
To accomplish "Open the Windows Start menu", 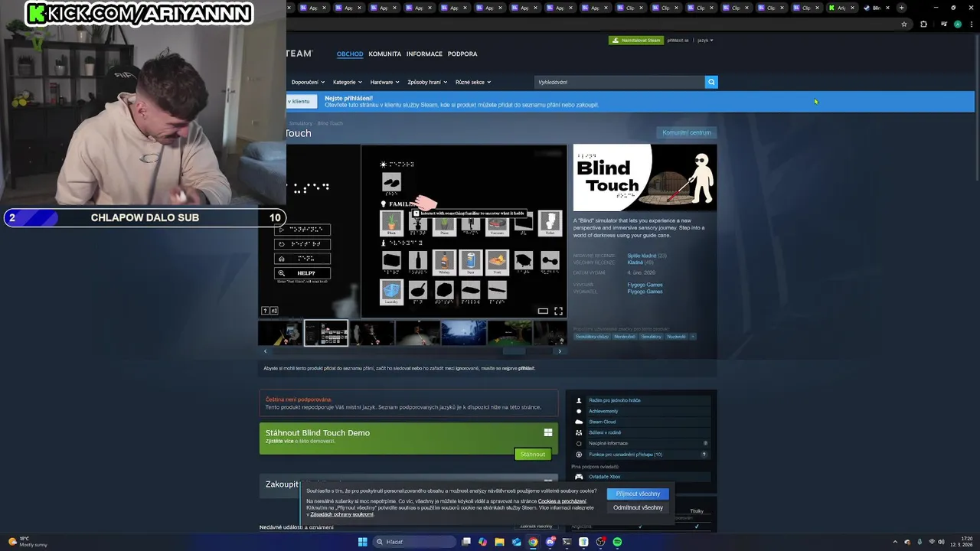I will 363,542.
